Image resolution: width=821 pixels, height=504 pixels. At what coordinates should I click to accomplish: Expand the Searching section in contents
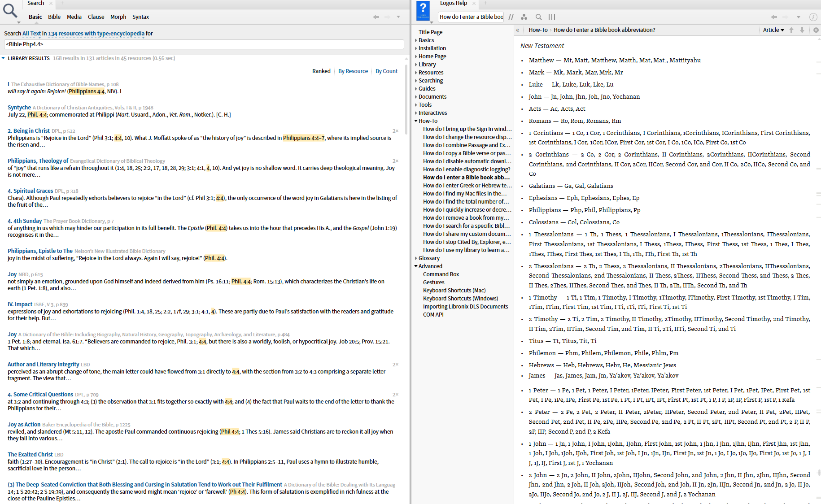tap(416, 81)
